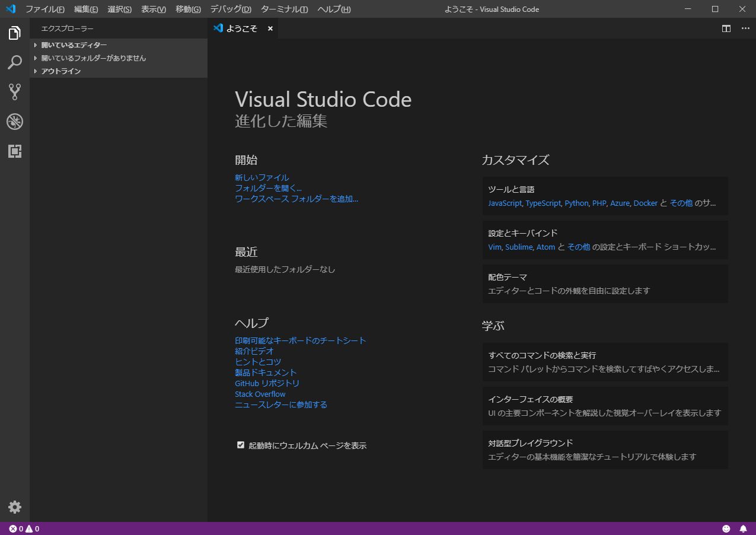The width and height of the screenshot is (756, 535).
Task: Click the feedback smiley icon
Action: (726, 528)
